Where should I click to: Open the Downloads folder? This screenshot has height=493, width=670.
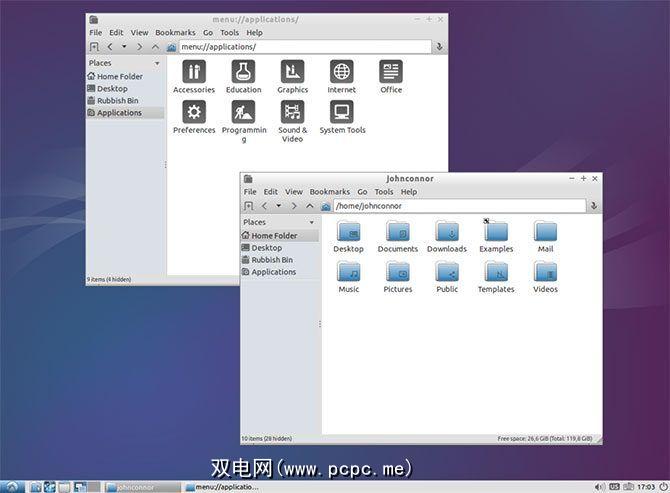(446, 232)
